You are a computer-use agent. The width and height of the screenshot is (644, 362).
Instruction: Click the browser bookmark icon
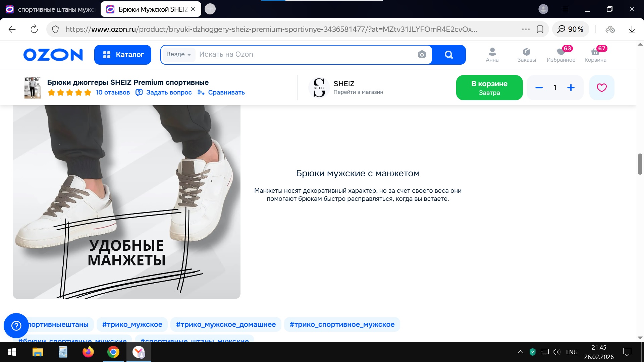pyautogui.click(x=540, y=29)
